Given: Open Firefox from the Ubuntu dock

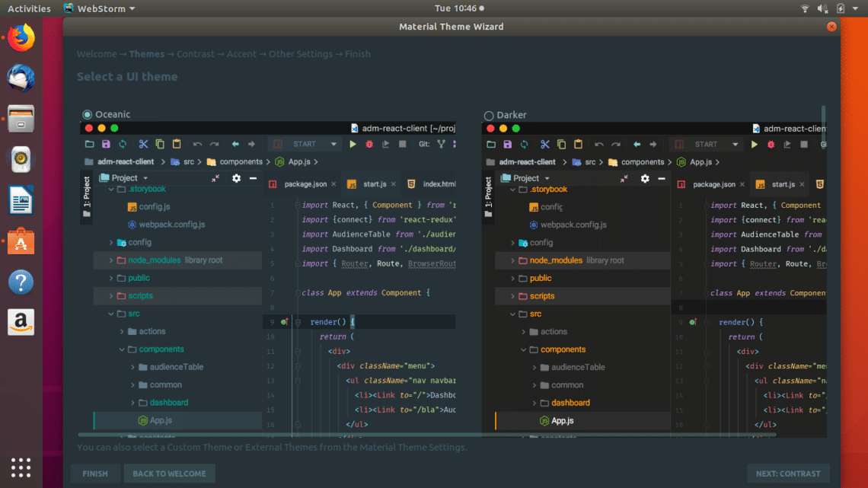Looking at the screenshot, I should pos(21,37).
